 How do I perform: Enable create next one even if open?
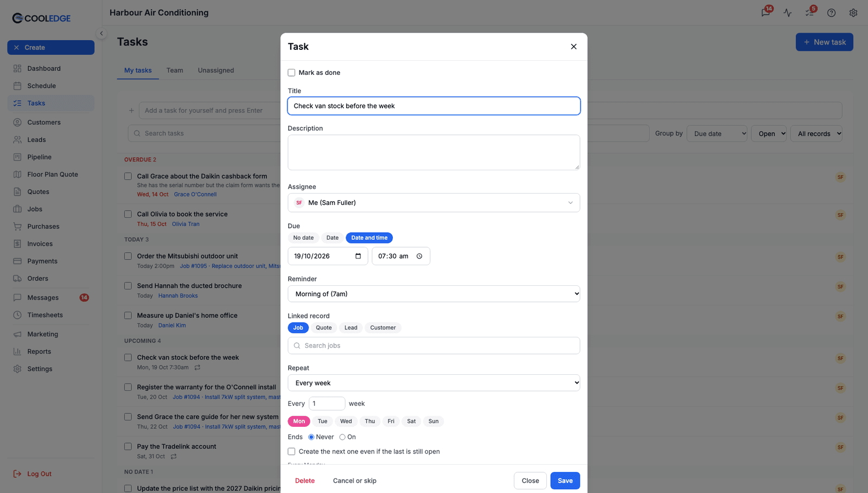point(291,451)
